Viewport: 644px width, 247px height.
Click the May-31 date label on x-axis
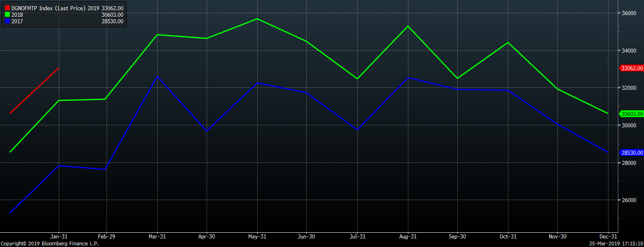pyautogui.click(x=257, y=236)
